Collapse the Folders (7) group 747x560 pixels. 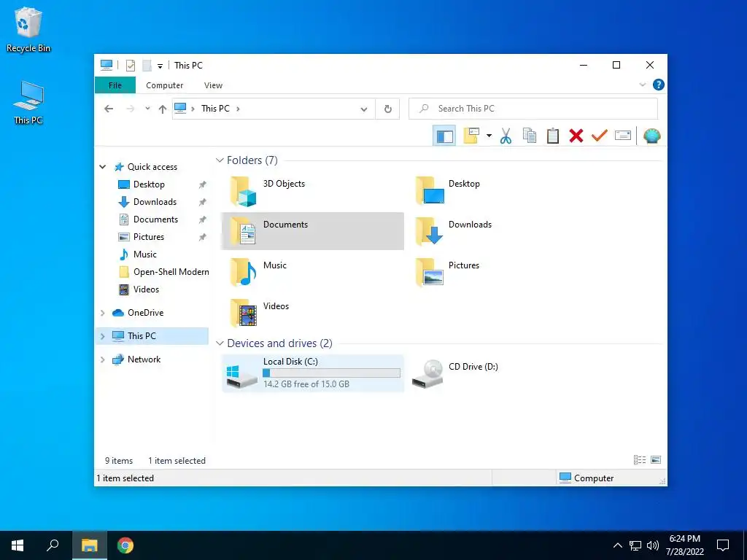[x=220, y=160]
